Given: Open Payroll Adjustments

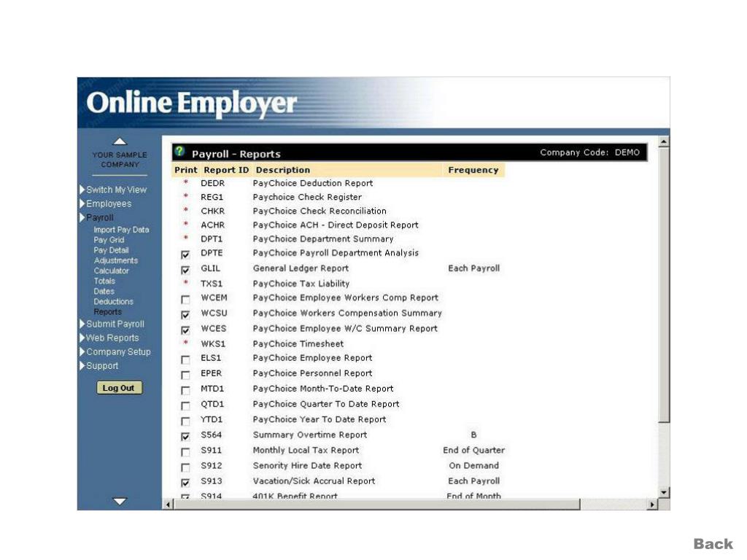Looking at the screenshot, I should tap(116, 260).
